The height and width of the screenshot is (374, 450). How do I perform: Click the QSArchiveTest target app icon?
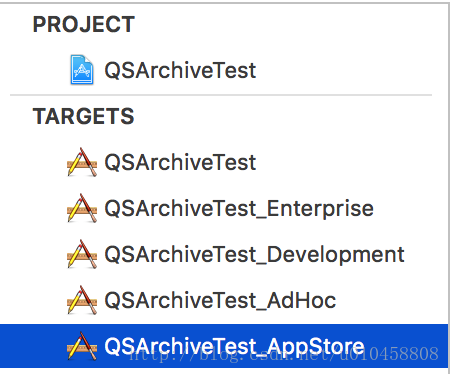pyautogui.click(x=82, y=162)
